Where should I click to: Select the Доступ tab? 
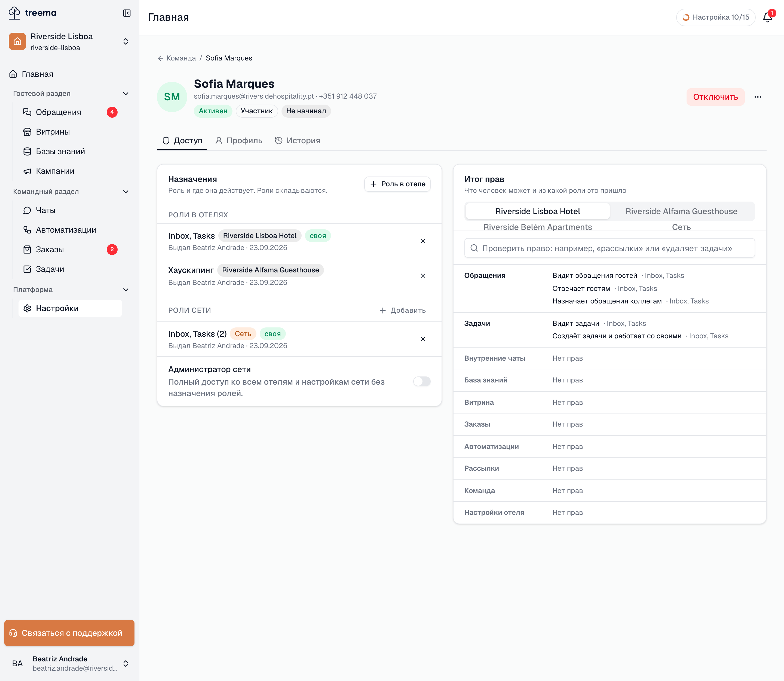point(182,141)
